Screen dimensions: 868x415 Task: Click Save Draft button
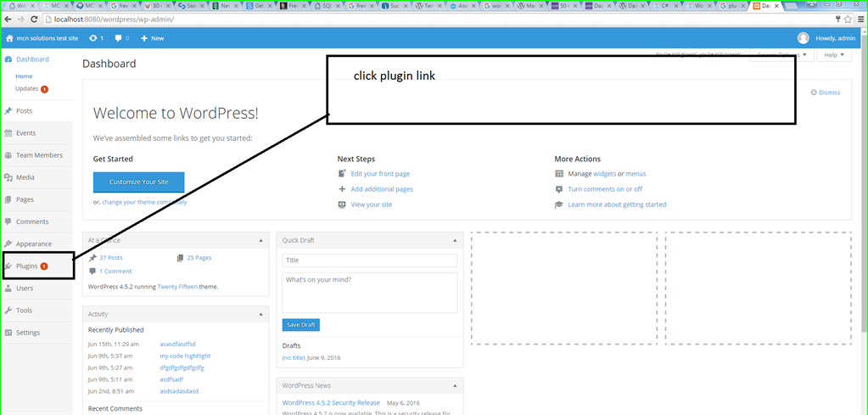pos(301,325)
